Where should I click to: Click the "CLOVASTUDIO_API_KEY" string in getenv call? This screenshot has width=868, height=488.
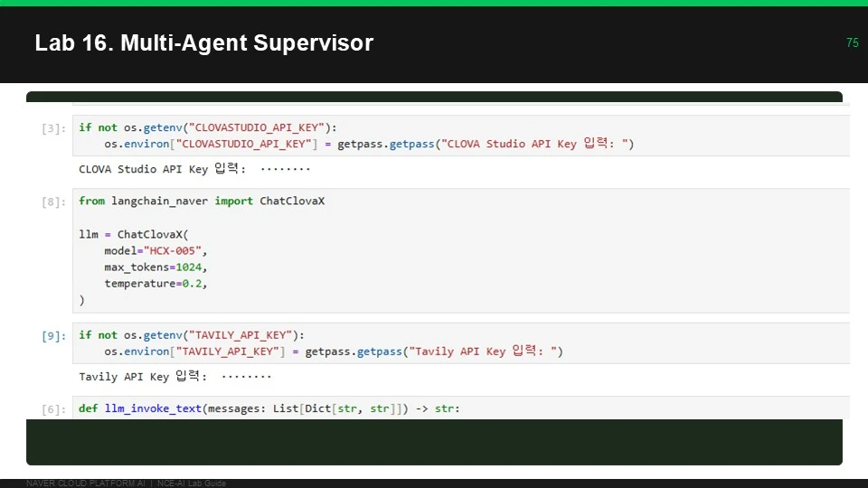[256, 127]
